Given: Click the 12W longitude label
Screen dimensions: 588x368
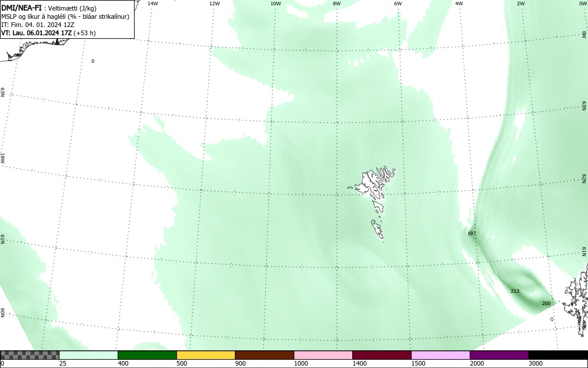Looking at the screenshot, I should (214, 4).
